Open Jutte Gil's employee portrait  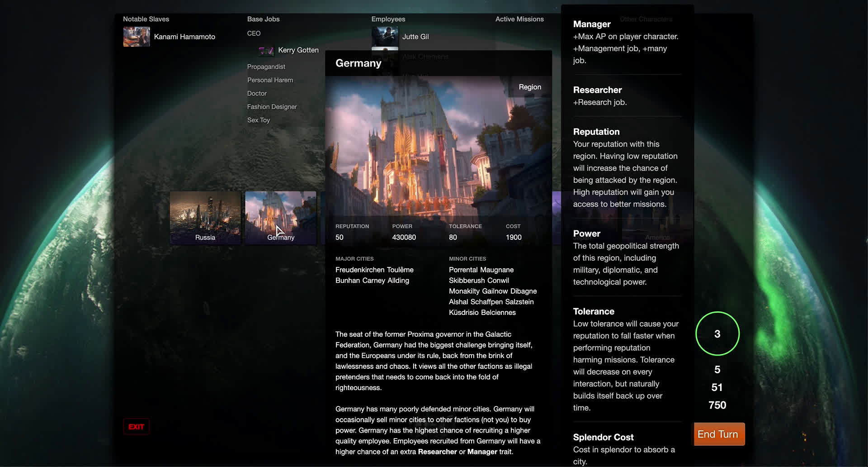tap(385, 36)
